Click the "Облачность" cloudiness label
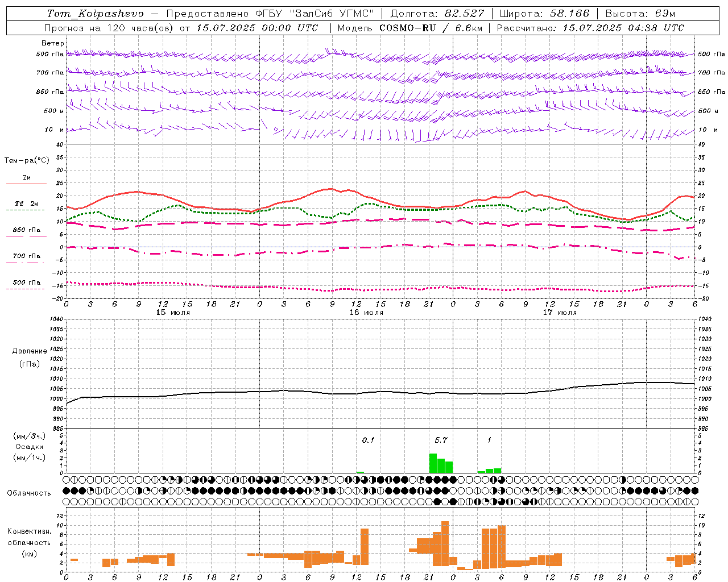The height and width of the screenshot is (582, 728). click(x=29, y=493)
